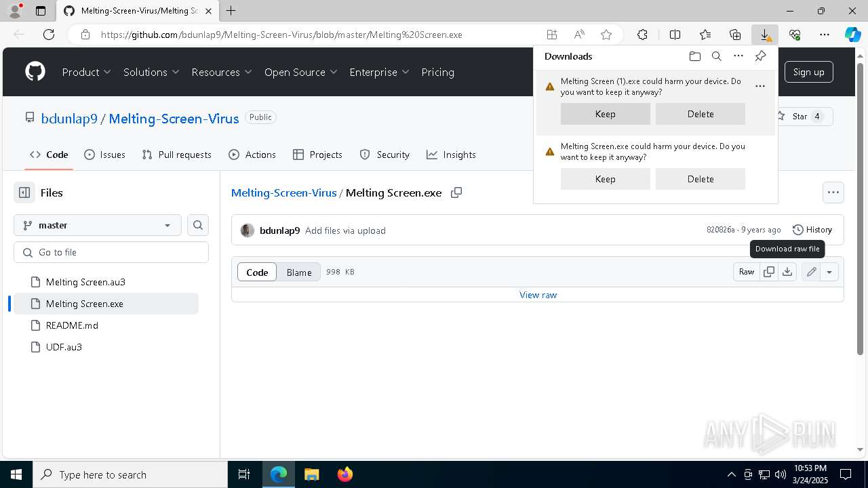Image resolution: width=868 pixels, height=488 pixels.
Task: Open new browser tab with plus
Action: point(231,11)
